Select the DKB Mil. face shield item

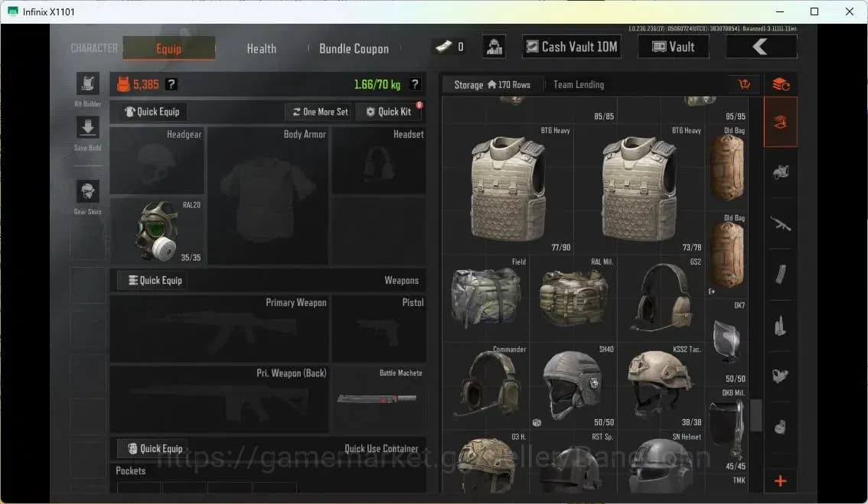(727, 430)
